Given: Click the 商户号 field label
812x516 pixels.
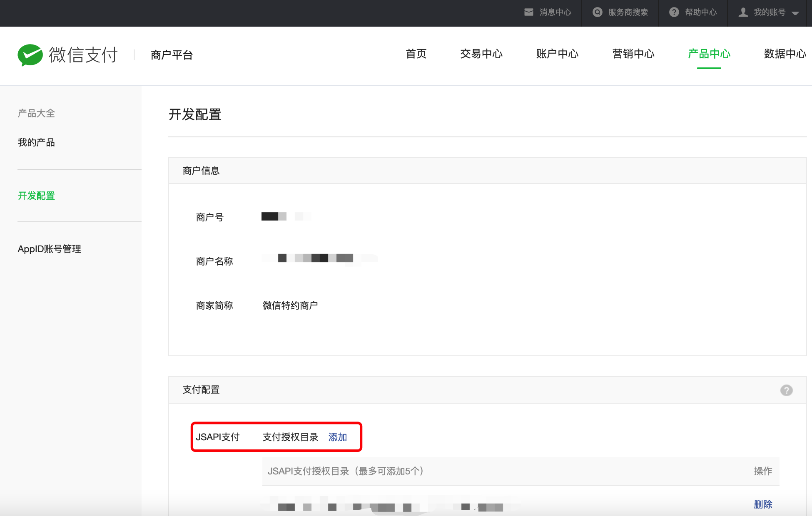Looking at the screenshot, I should click(x=210, y=217).
